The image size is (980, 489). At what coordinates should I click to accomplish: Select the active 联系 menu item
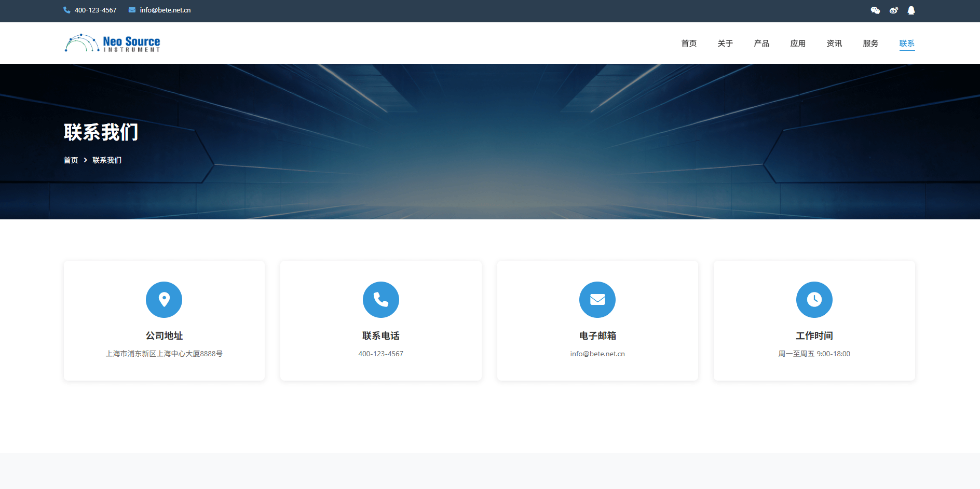pyautogui.click(x=907, y=44)
